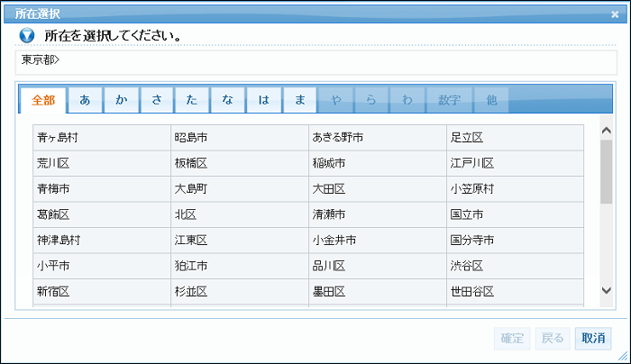Choose 渋谷区 as the location
This screenshot has height=364, width=631.
click(467, 266)
